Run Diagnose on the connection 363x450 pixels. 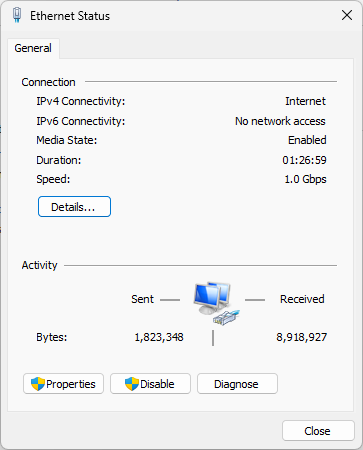[x=237, y=384]
